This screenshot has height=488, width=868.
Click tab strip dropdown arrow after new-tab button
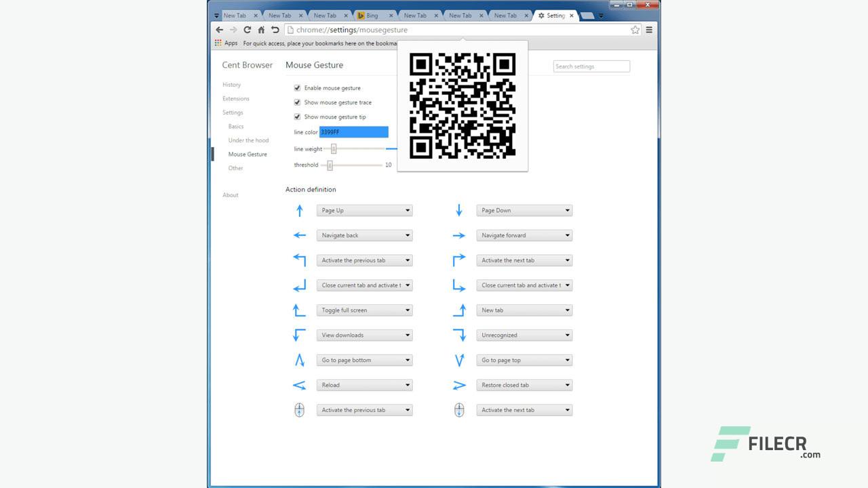tap(601, 16)
